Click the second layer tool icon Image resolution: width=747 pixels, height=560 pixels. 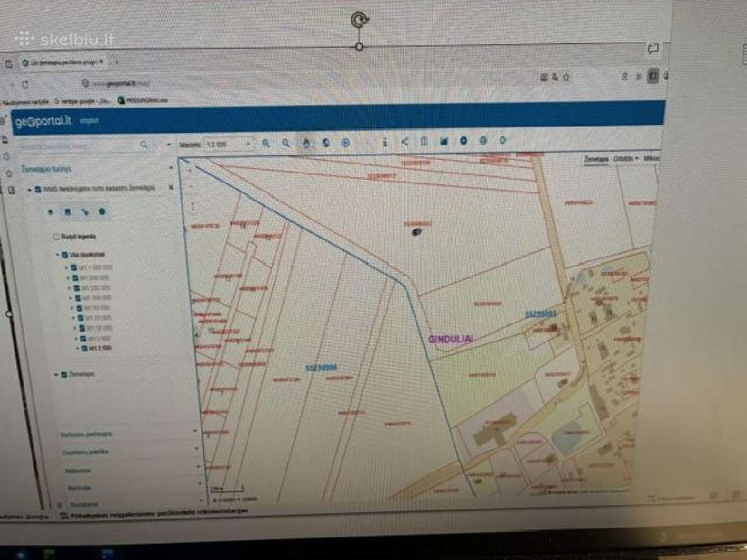click(68, 212)
